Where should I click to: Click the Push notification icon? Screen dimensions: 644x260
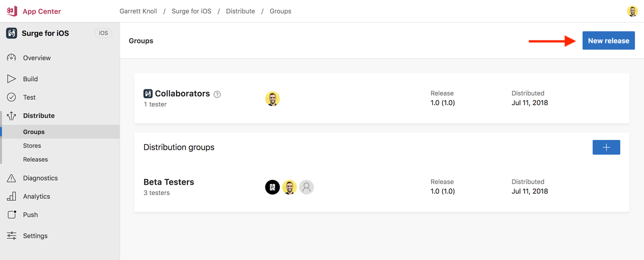pos(11,215)
